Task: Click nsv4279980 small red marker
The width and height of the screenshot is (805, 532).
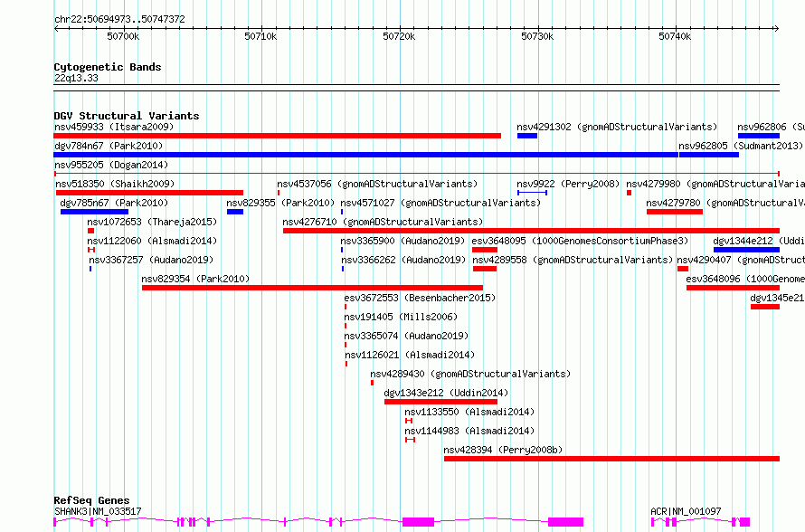Action: pos(629,193)
